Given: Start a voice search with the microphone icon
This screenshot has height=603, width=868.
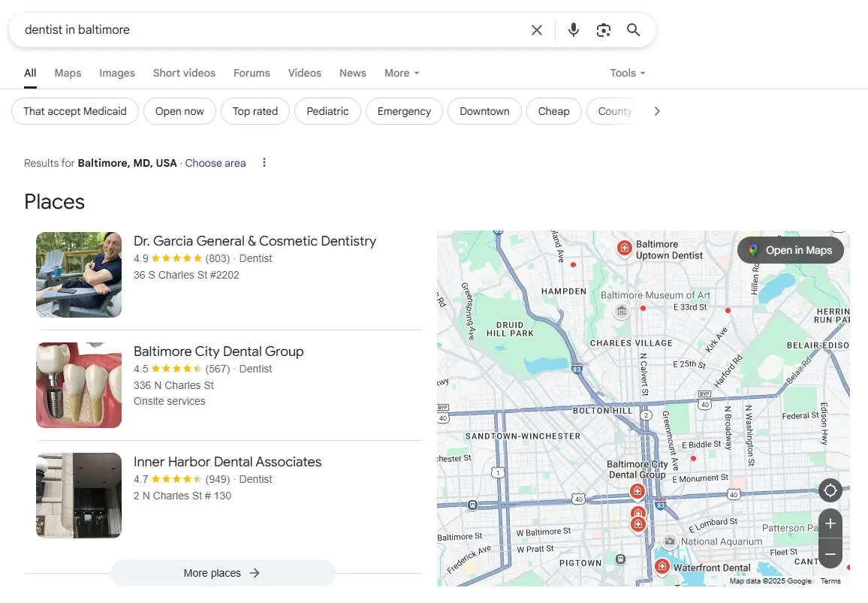Looking at the screenshot, I should 573,29.
